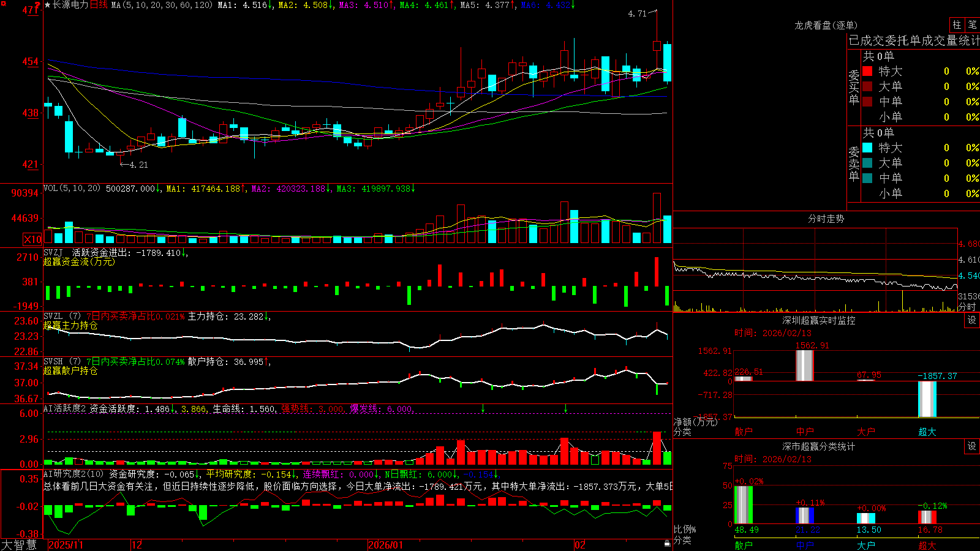Click the MA2: 4.508 moving average value
The image size is (980, 551).
tap(303, 5)
